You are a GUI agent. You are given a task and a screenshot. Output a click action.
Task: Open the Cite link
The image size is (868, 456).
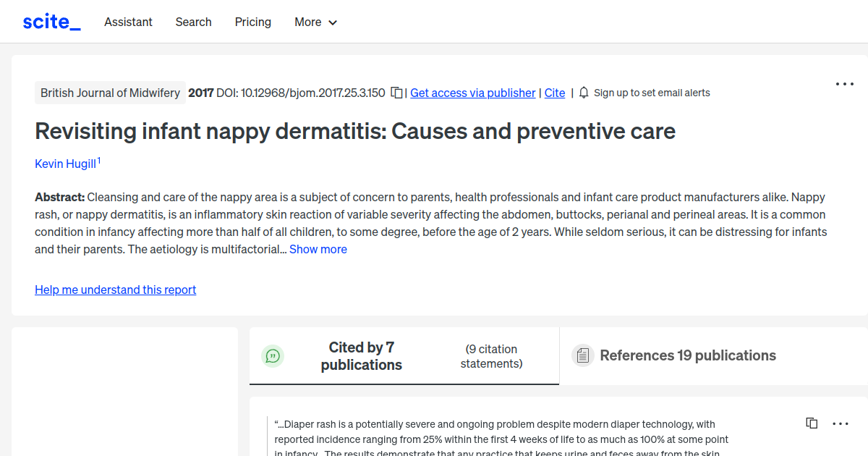click(x=555, y=93)
